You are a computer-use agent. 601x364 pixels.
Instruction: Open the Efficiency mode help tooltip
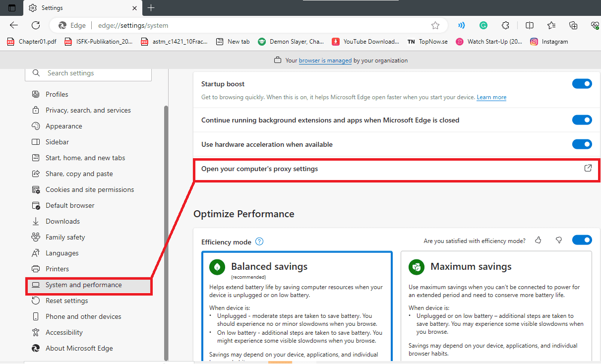tap(259, 242)
